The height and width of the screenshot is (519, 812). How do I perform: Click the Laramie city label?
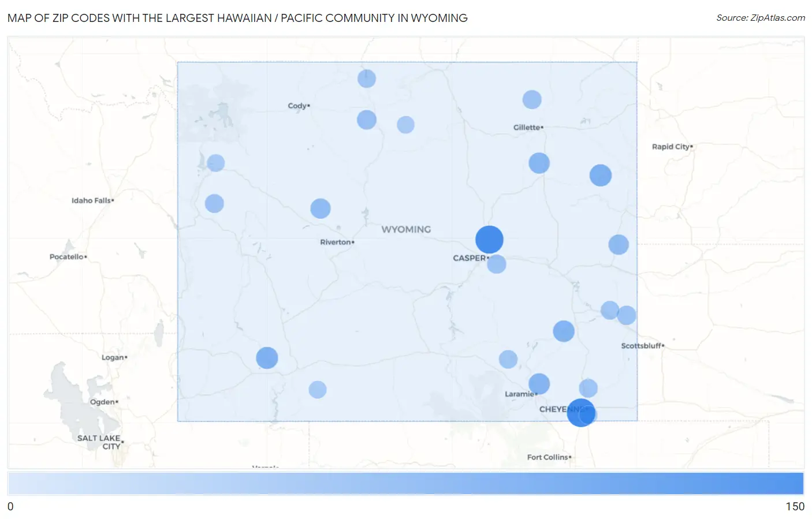click(x=521, y=394)
